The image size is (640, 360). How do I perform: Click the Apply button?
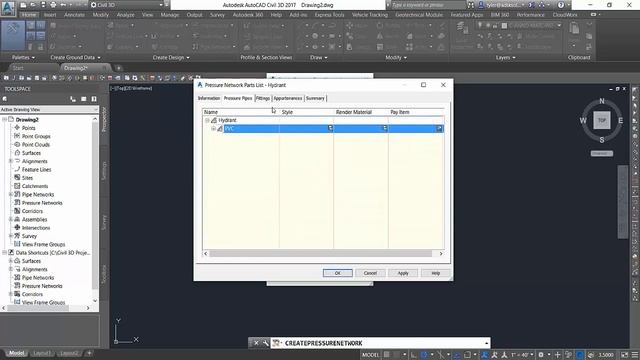403,273
